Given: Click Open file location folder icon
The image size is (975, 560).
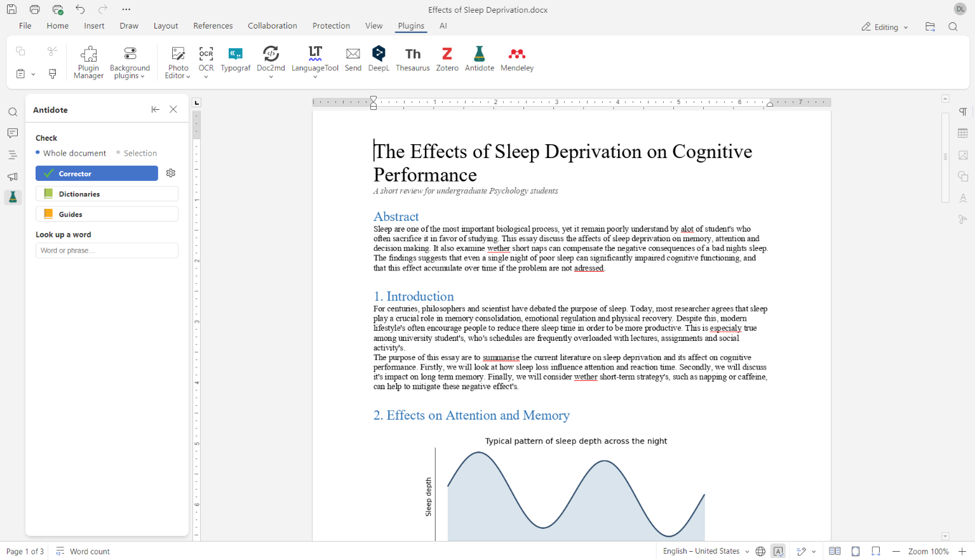Looking at the screenshot, I should point(930,27).
